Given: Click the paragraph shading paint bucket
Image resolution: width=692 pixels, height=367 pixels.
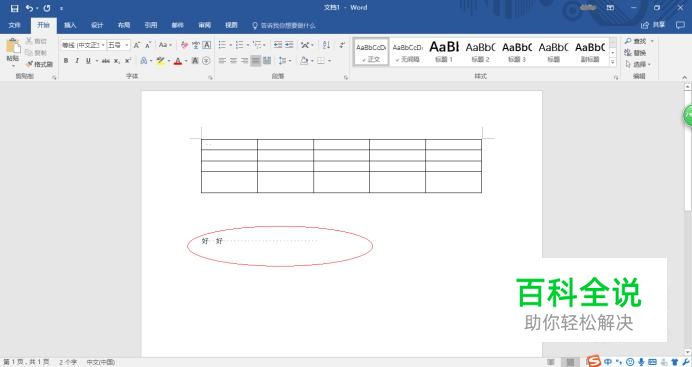Looking at the screenshot, I should [x=304, y=61].
